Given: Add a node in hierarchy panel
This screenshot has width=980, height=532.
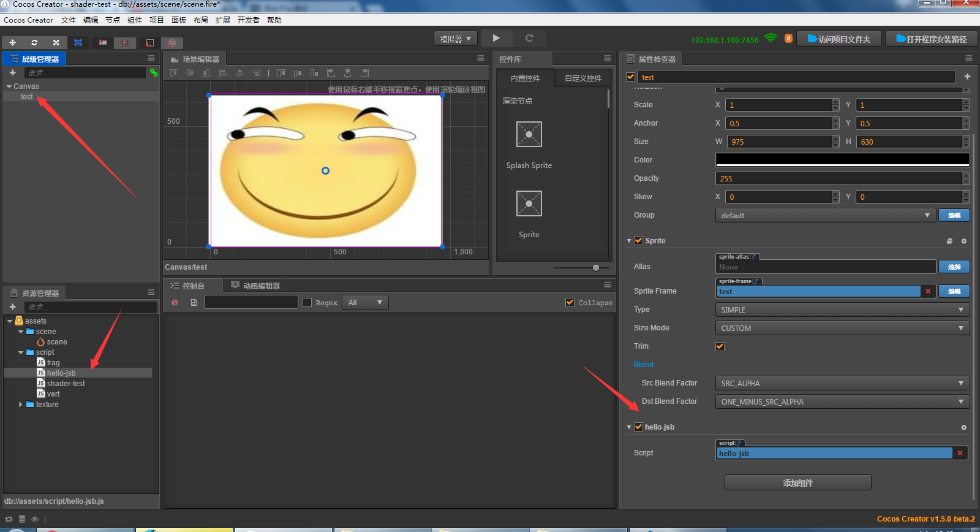Looking at the screenshot, I should coord(12,73).
